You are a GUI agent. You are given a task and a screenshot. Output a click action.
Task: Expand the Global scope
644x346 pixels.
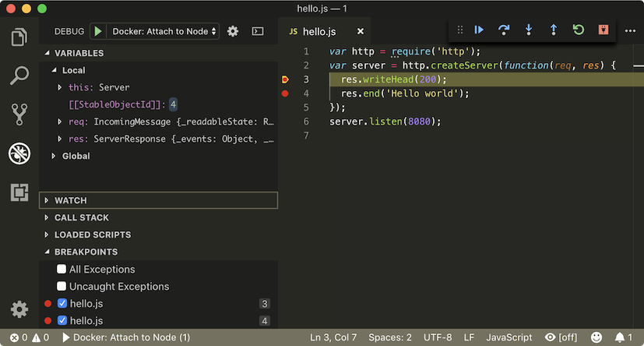pos(54,156)
